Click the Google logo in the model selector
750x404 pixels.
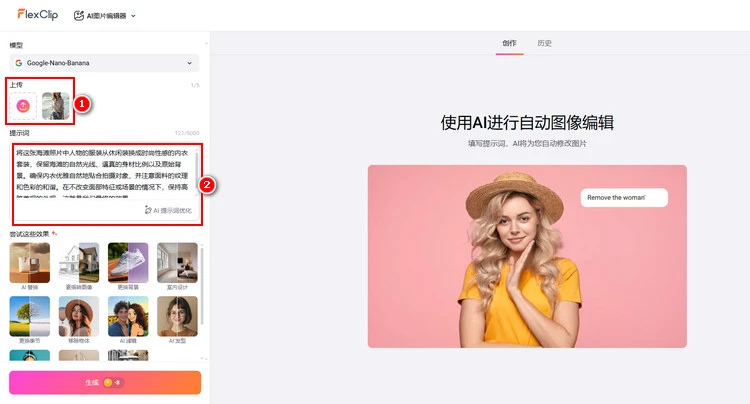pos(19,63)
